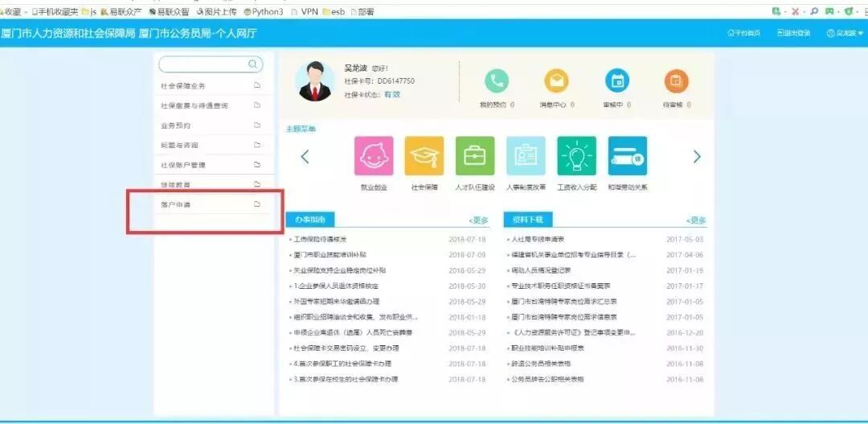Open the 和谐劳动关系 card tile

(x=627, y=156)
